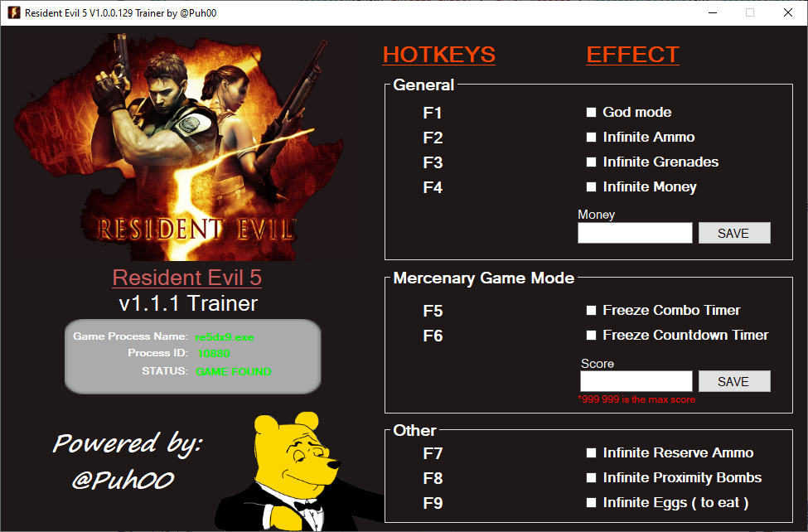808x532 pixels.
Task: Enable Infinite Proximity Bombs
Action: coord(592,477)
